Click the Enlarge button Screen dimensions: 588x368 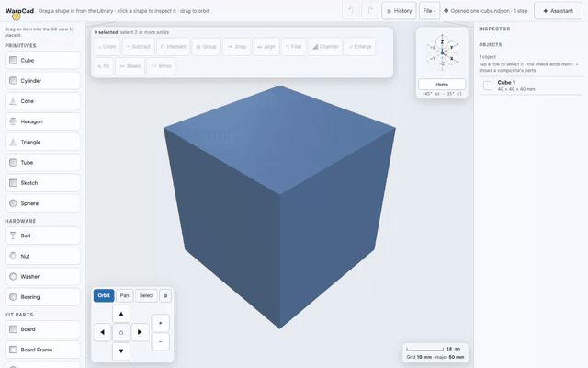point(360,47)
